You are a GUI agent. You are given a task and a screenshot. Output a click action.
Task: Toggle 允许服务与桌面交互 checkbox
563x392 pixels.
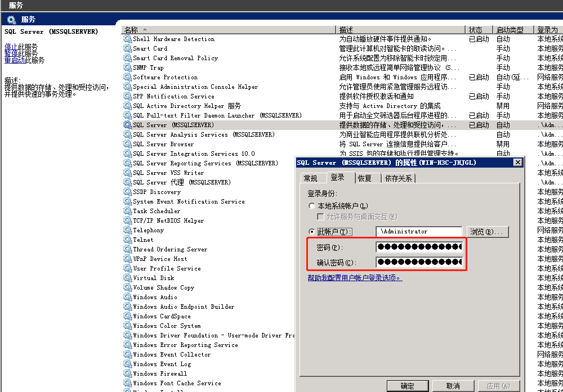tap(320, 217)
